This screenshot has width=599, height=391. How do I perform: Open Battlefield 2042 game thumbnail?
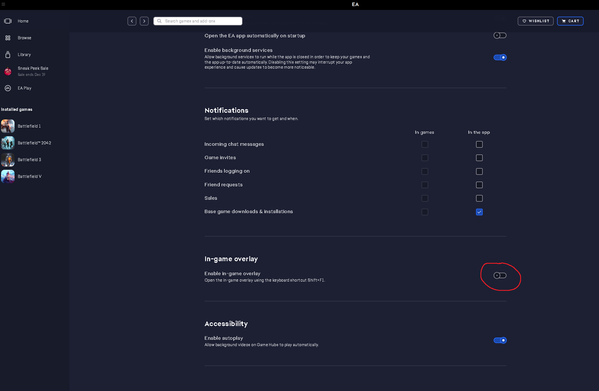coord(8,143)
